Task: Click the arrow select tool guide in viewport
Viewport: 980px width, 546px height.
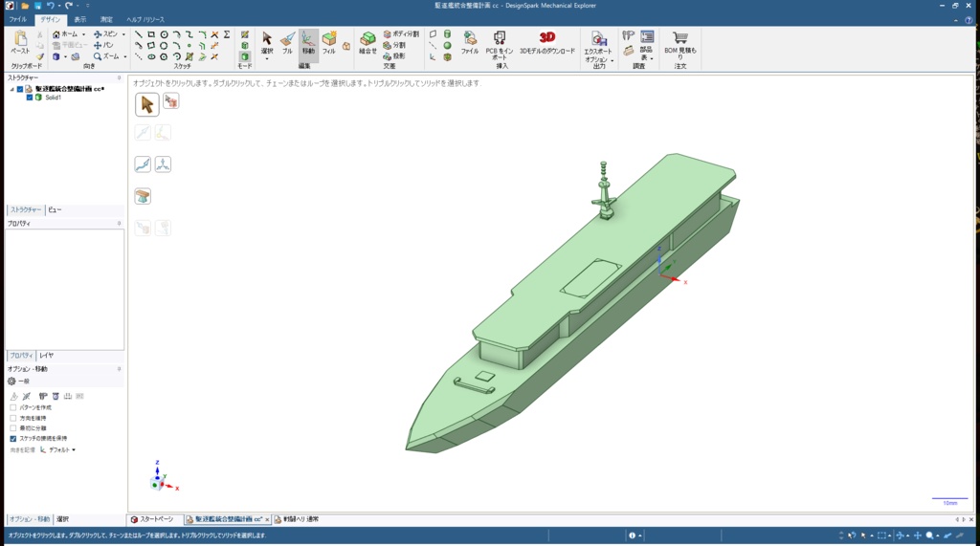Action: click(146, 104)
